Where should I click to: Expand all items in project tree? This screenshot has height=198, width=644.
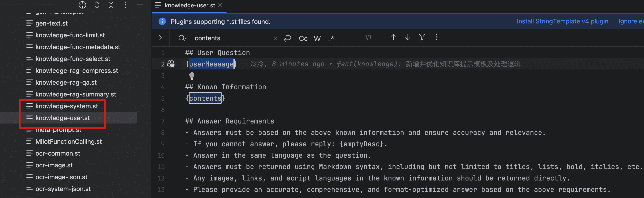pyautogui.click(x=97, y=5)
